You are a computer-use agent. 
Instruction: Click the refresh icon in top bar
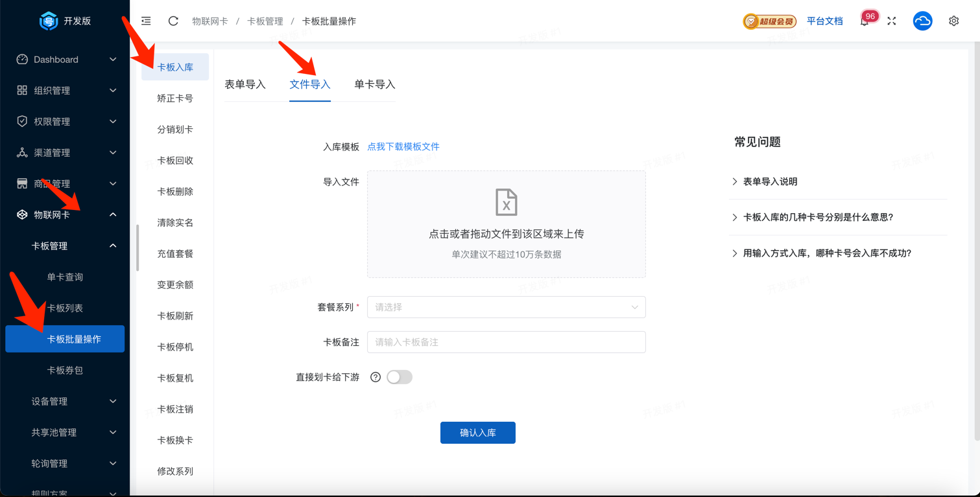(x=173, y=21)
